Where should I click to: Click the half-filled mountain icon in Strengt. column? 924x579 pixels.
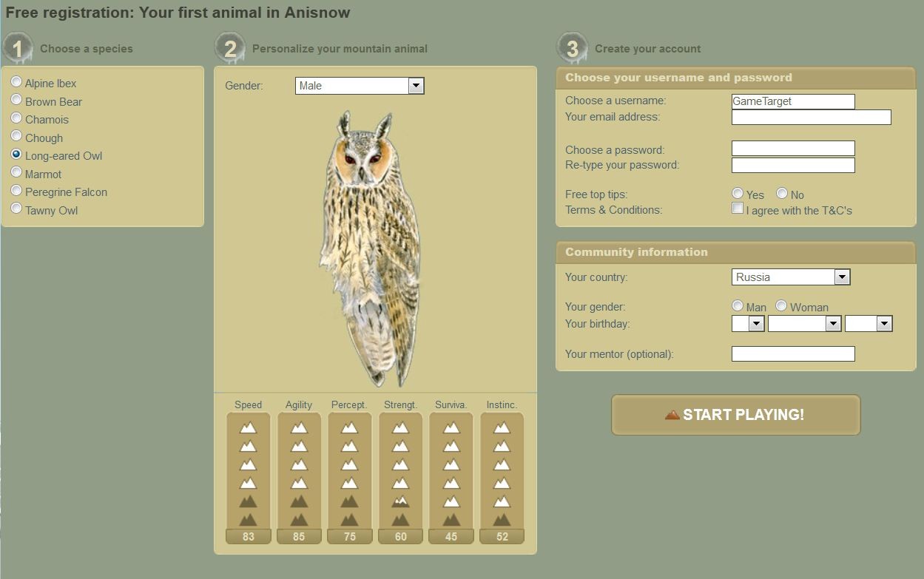coord(400,501)
